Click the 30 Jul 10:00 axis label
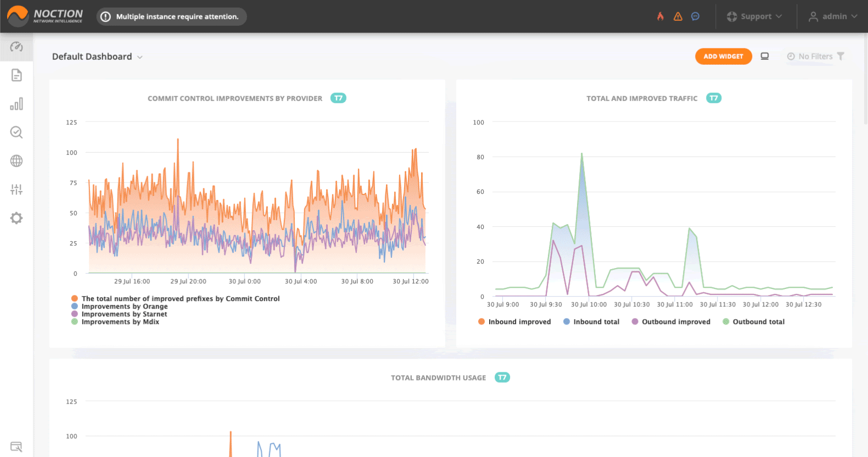The width and height of the screenshot is (868, 457). click(589, 304)
